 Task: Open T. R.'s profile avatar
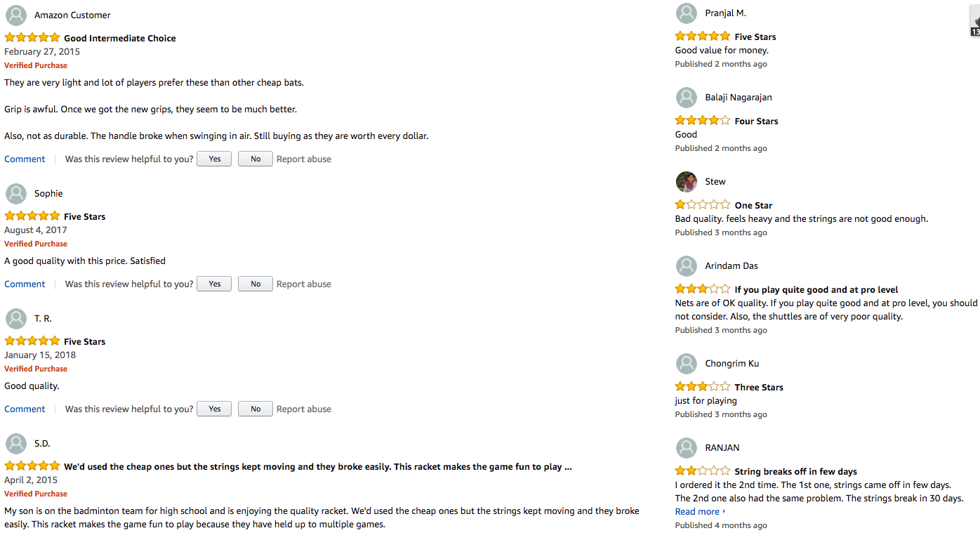pos(16,319)
